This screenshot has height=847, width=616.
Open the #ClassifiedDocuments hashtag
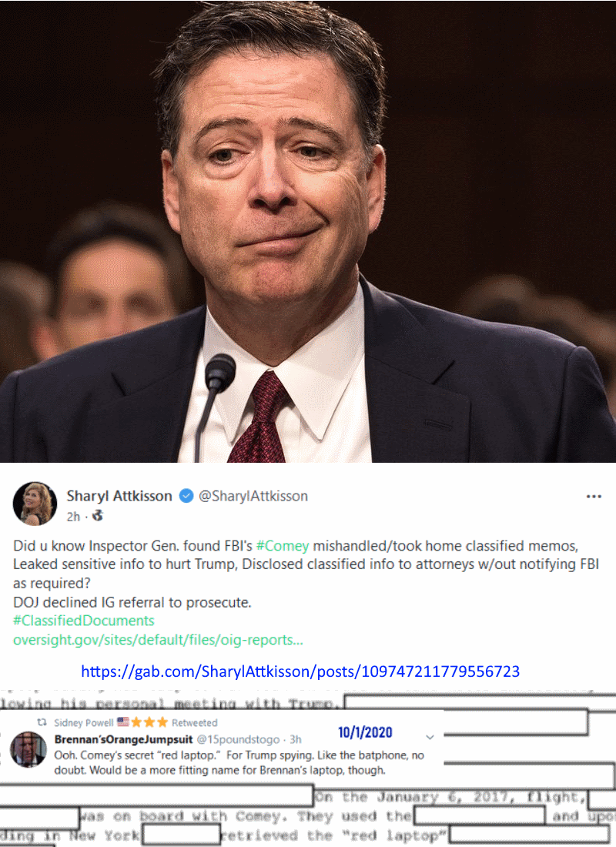[84, 621]
